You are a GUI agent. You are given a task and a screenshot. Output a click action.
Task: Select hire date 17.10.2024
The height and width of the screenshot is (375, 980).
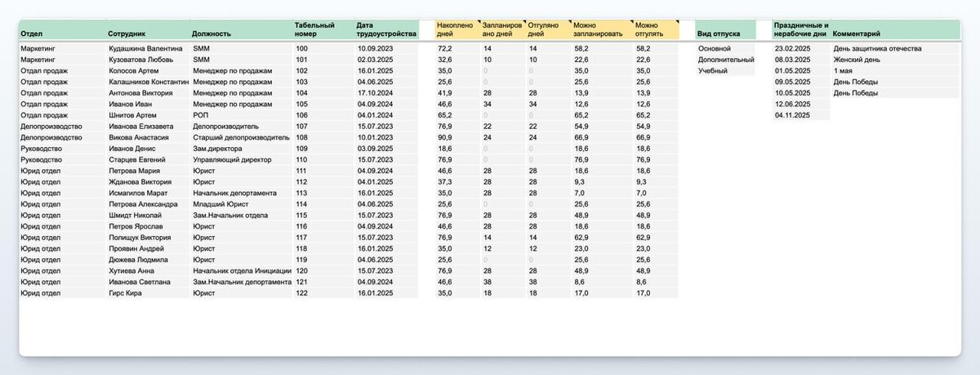coord(376,93)
